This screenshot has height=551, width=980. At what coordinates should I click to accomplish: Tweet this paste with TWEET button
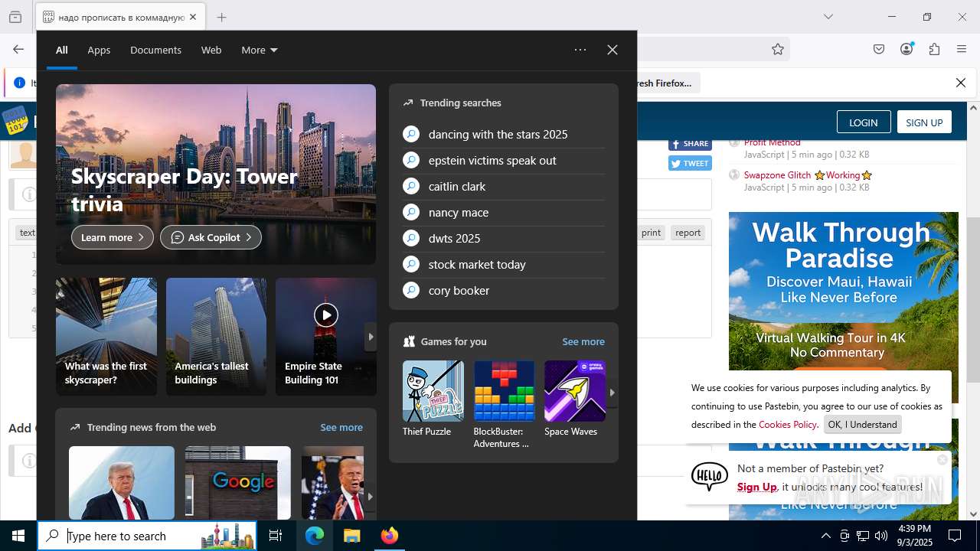pos(690,163)
